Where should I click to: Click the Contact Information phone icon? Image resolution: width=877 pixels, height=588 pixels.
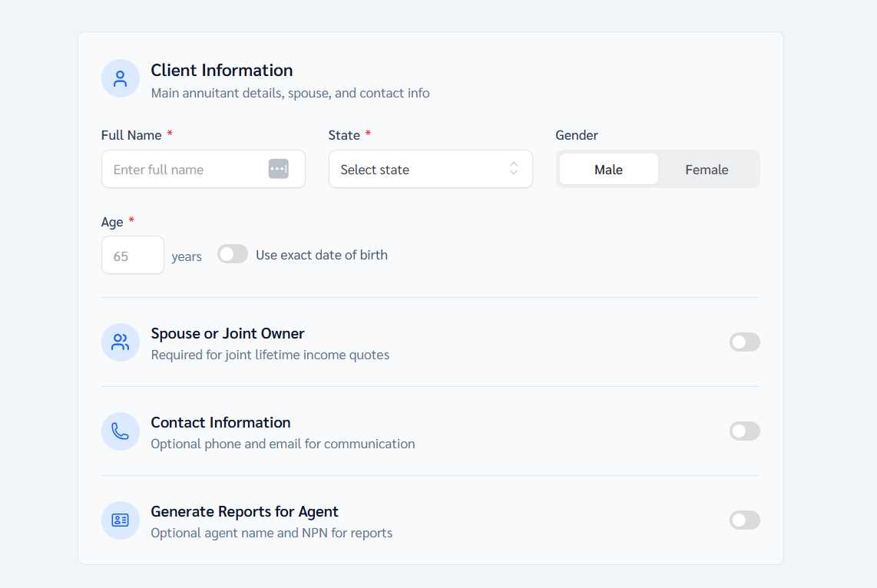point(121,431)
